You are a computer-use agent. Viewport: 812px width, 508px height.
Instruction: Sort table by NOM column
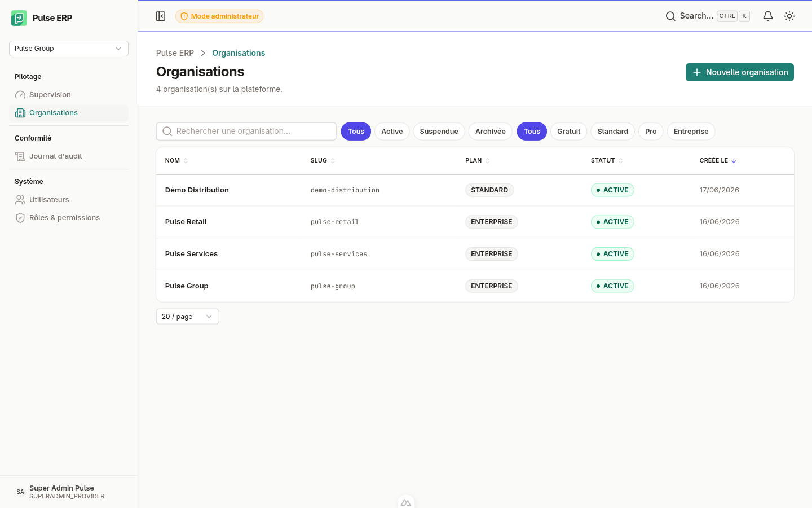pos(176,161)
